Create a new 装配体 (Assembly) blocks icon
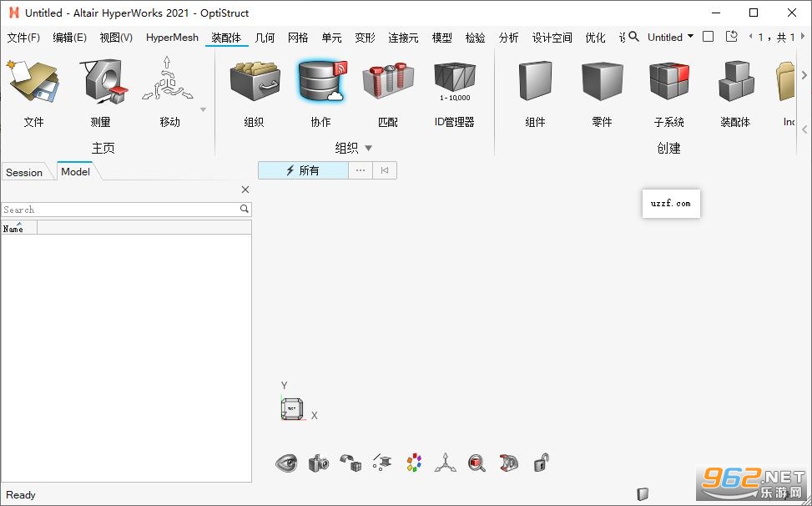The width and height of the screenshot is (812, 506). coord(736,81)
